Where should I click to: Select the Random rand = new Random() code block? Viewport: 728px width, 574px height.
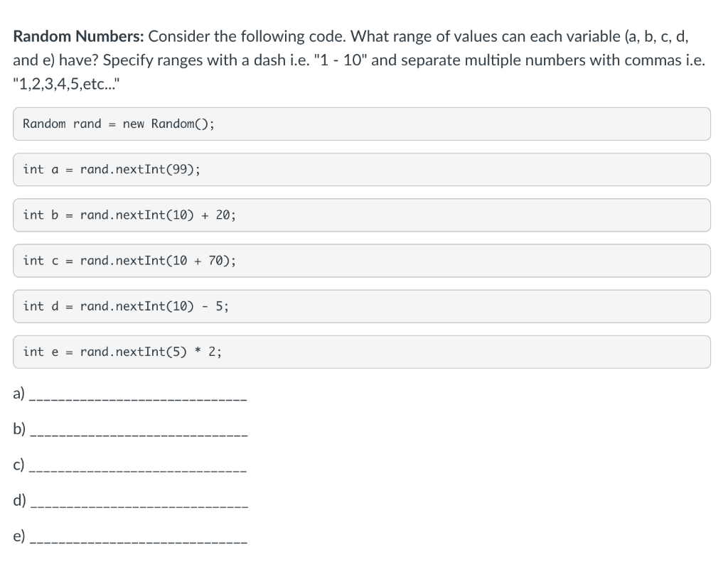362,124
